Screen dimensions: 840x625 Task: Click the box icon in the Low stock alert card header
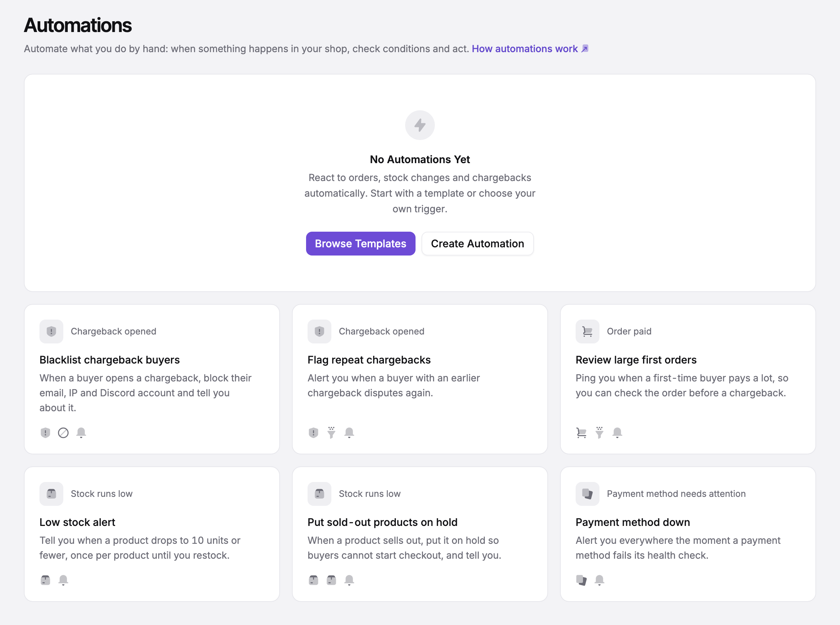tap(51, 494)
